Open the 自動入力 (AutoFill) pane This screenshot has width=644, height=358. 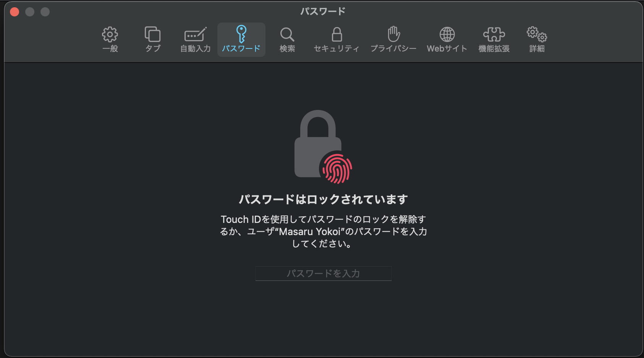pos(196,39)
